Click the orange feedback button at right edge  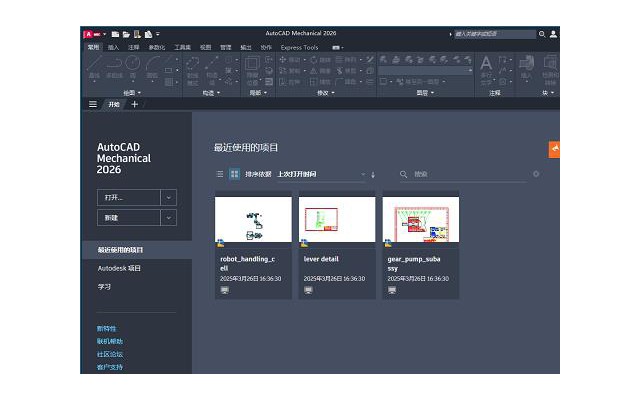(554, 149)
